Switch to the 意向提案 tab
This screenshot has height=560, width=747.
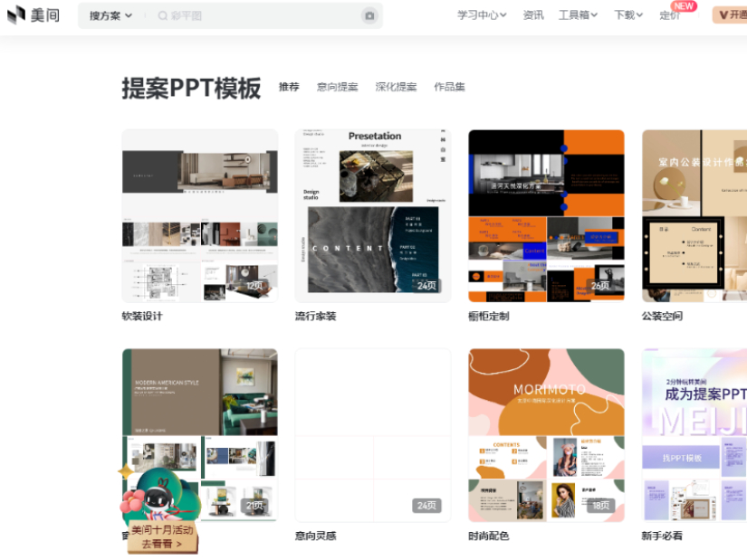point(338,87)
